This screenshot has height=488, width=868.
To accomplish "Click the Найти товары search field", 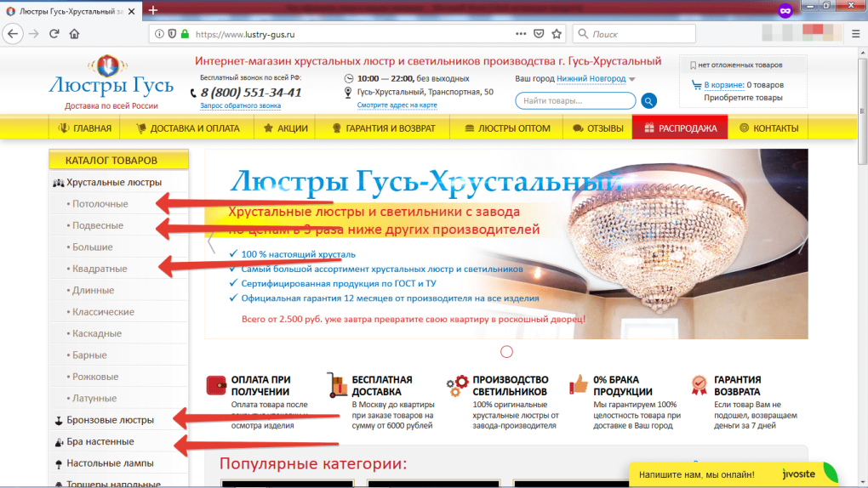I will tap(574, 101).
